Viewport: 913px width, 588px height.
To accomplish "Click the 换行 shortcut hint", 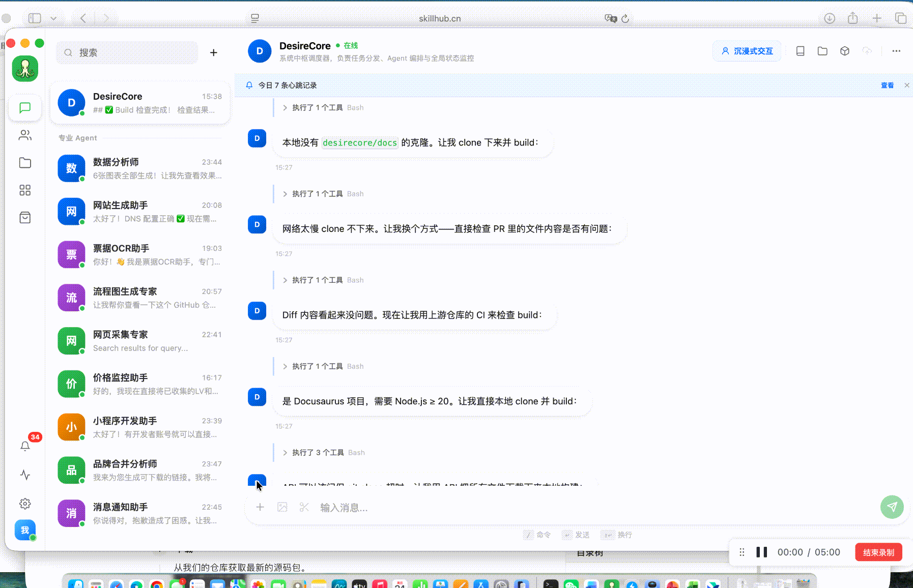I will (616, 535).
